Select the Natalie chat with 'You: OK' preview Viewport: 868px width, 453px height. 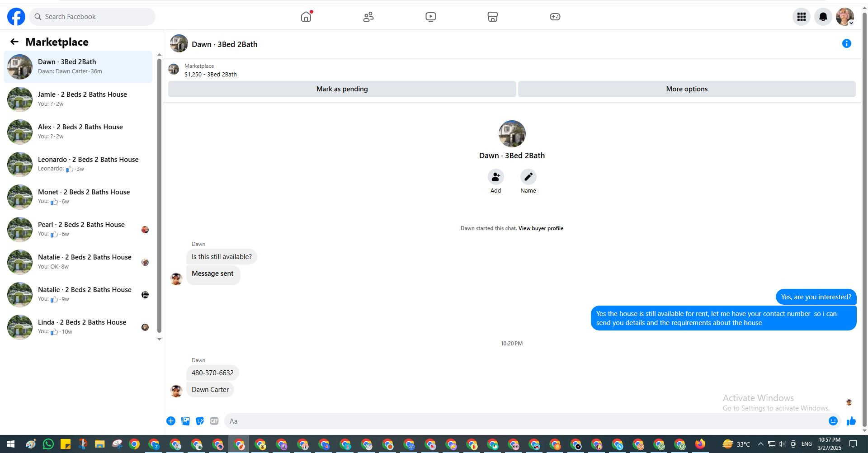(x=78, y=262)
